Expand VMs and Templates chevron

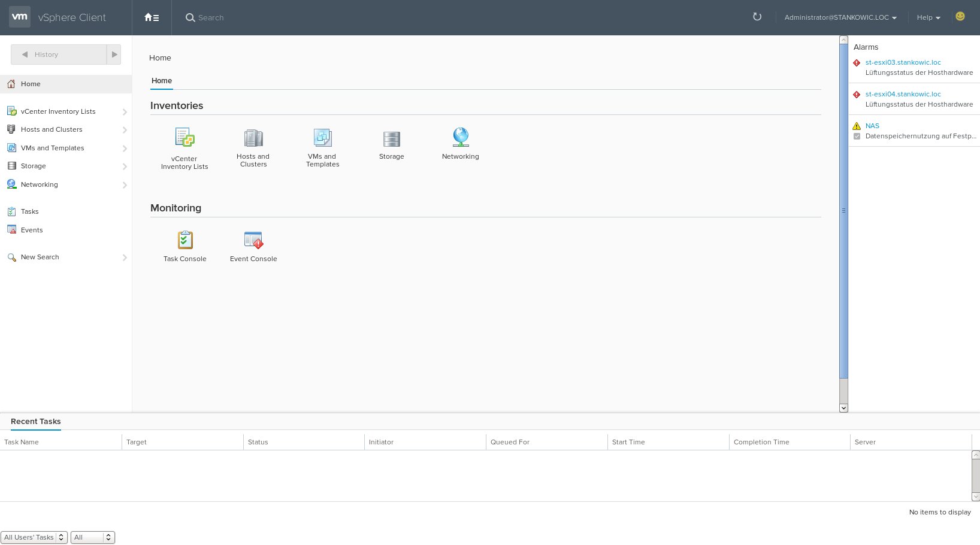pos(125,149)
